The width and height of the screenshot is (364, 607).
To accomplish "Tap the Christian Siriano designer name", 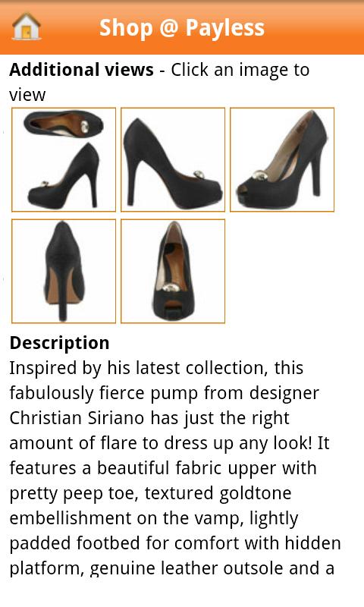I will point(77,418).
